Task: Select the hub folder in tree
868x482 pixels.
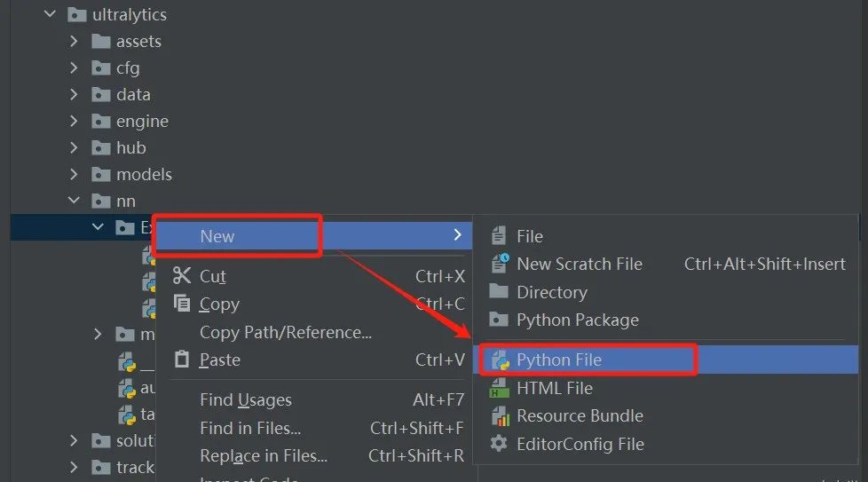Action: click(x=130, y=147)
